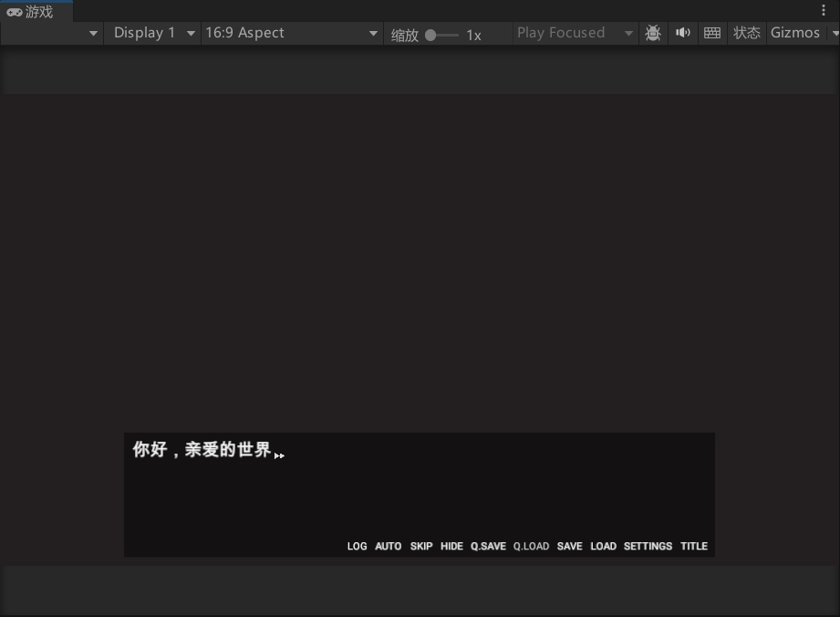Enable AUTO play mode
Image resolution: width=840 pixels, height=617 pixels.
(x=388, y=546)
